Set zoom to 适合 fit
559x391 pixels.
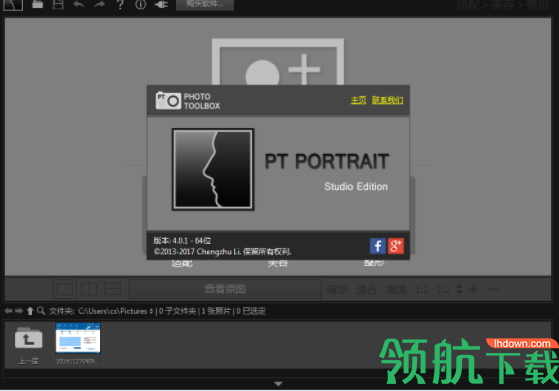click(366, 290)
